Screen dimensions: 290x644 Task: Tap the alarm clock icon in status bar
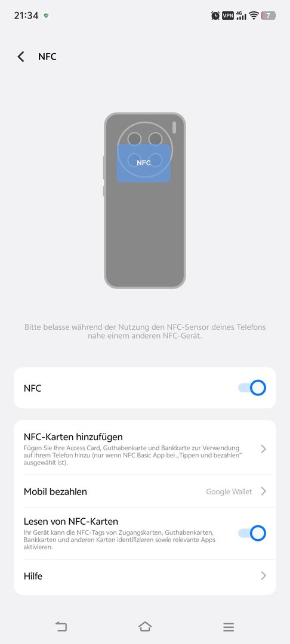pos(215,16)
